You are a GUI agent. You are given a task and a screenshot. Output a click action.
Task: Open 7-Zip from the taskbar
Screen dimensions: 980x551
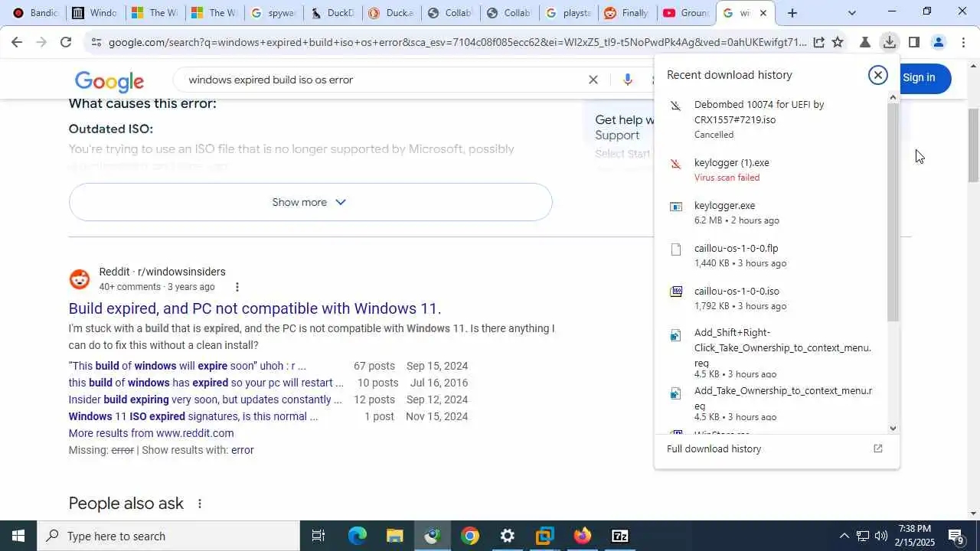click(x=620, y=536)
